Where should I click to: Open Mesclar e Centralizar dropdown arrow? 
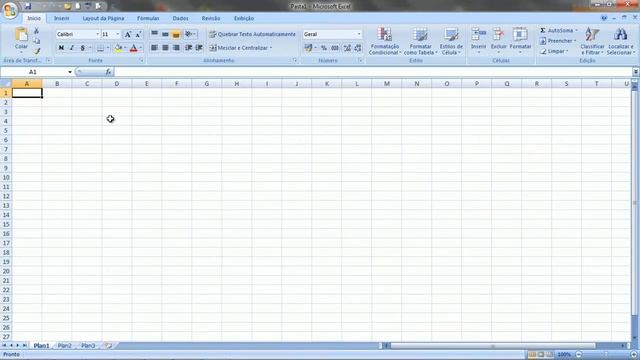[x=271, y=48]
